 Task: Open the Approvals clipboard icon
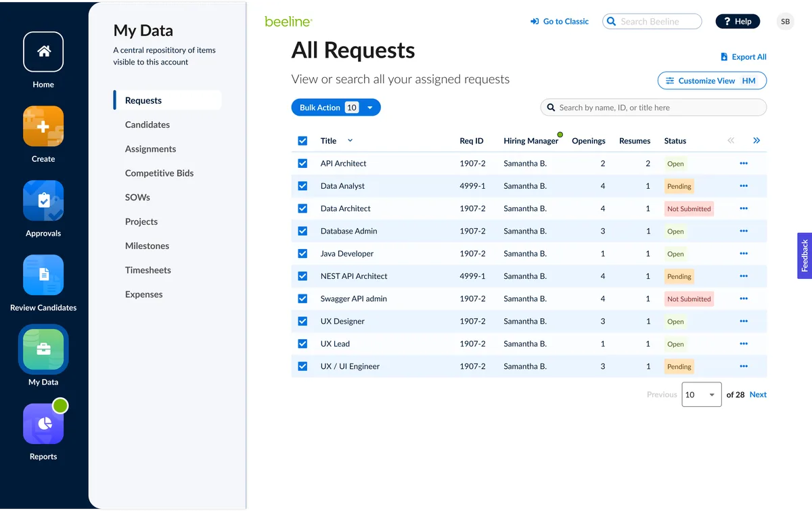[x=43, y=201]
